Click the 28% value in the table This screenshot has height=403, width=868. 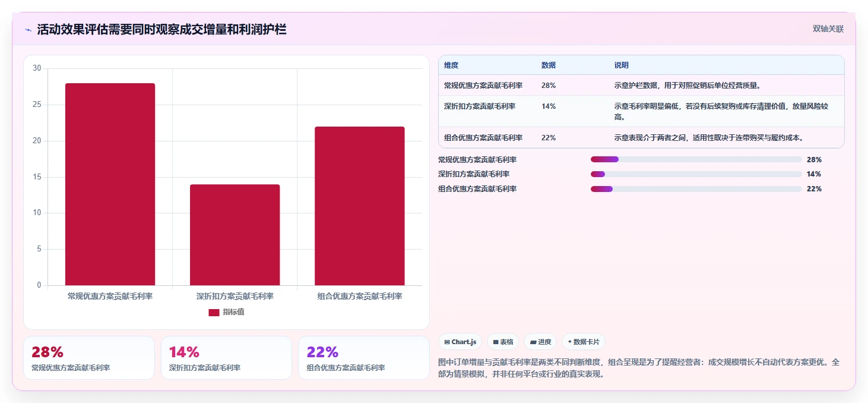tap(549, 86)
